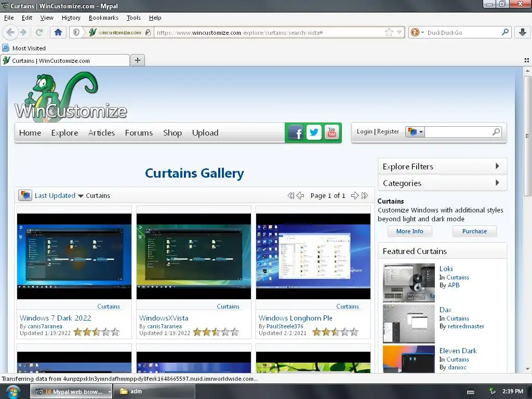Open the Upload navigation item
Screen dimensions: 532x399
pos(205,132)
